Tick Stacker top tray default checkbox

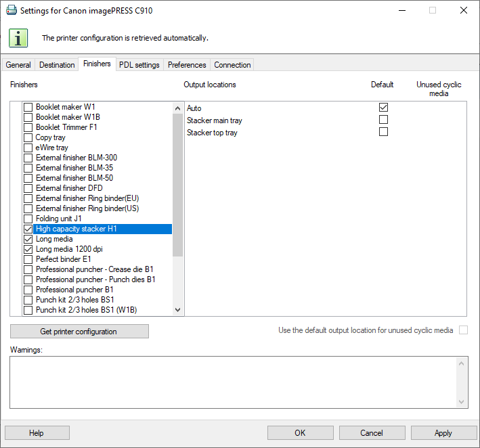(x=383, y=132)
